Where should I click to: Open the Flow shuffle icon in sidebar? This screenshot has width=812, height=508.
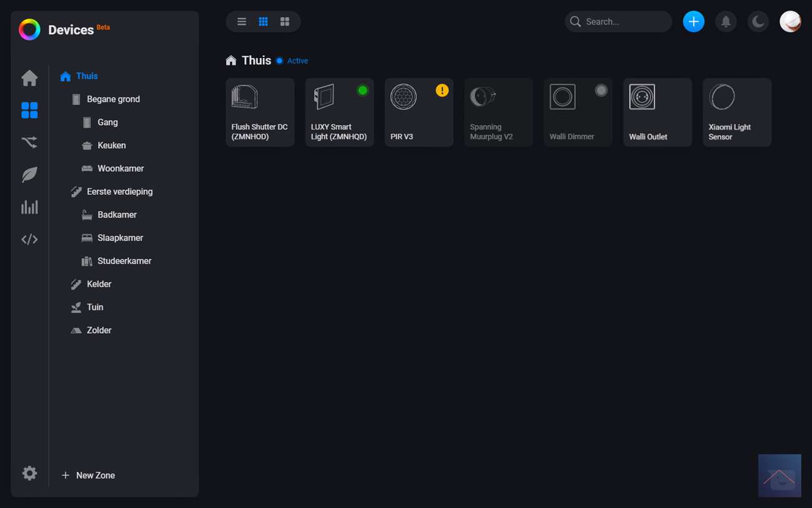29,142
